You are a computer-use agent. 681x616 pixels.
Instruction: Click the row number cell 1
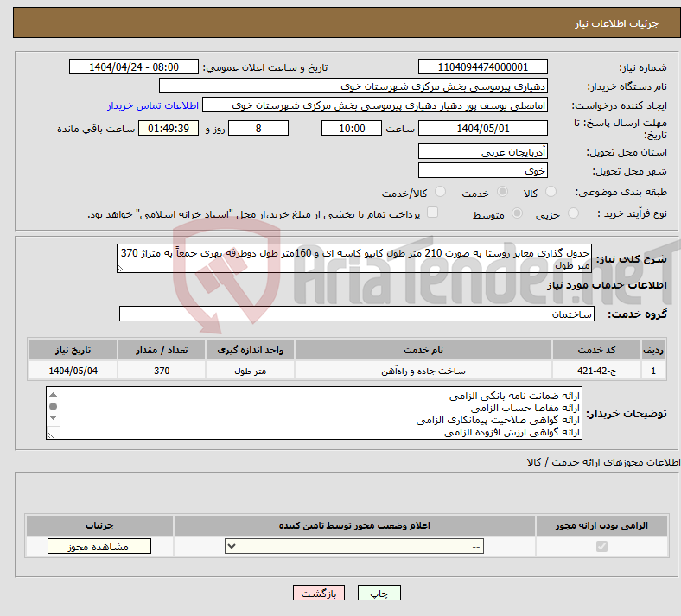coord(653,371)
